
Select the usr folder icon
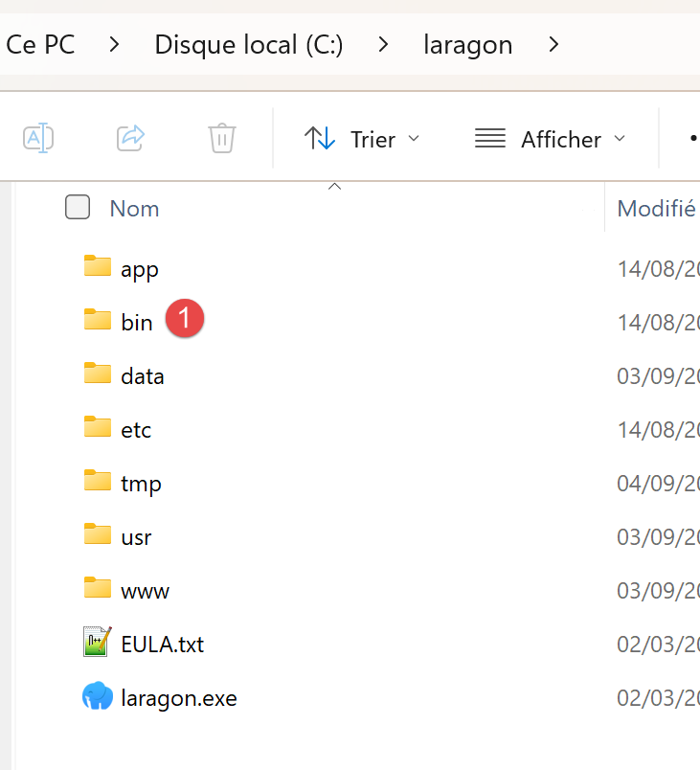[x=97, y=533]
